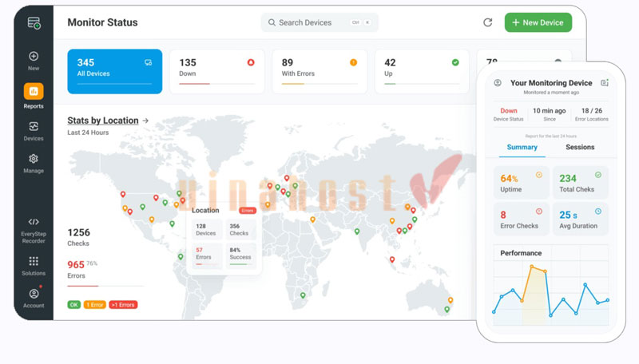Click the Down status red icon
This screenshot has height=364, width=639.
(251, 62)
